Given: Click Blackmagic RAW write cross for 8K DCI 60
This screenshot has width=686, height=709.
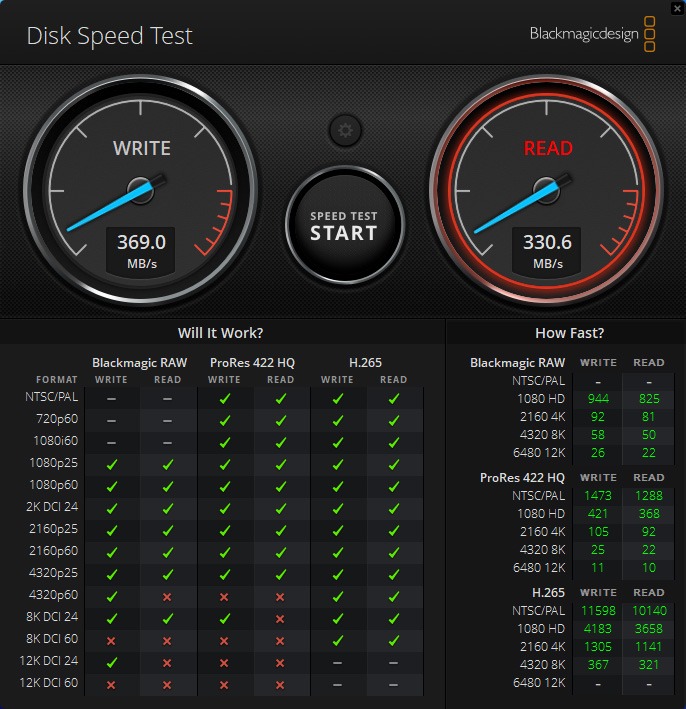Looking at the screenshot, I should [111, 641].
